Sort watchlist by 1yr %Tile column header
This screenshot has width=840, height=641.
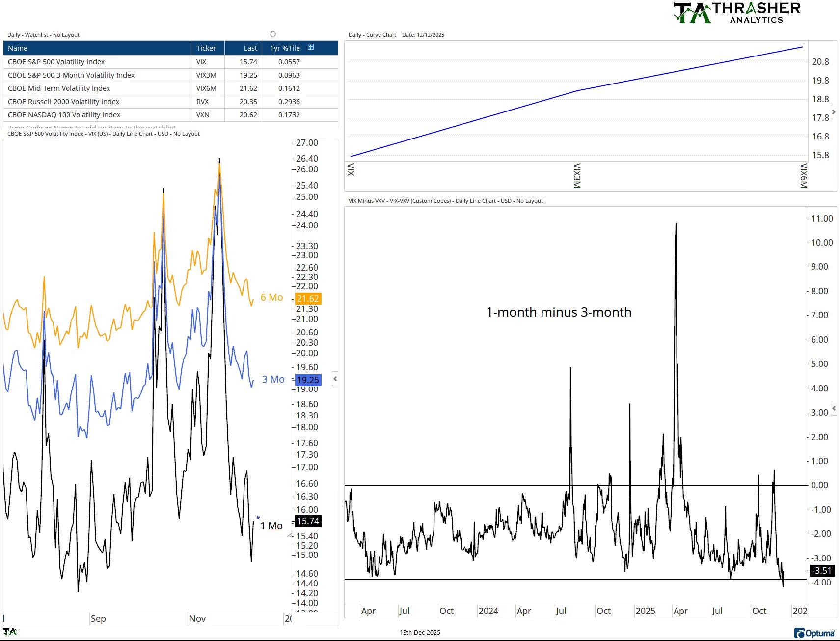click(285, 48)
